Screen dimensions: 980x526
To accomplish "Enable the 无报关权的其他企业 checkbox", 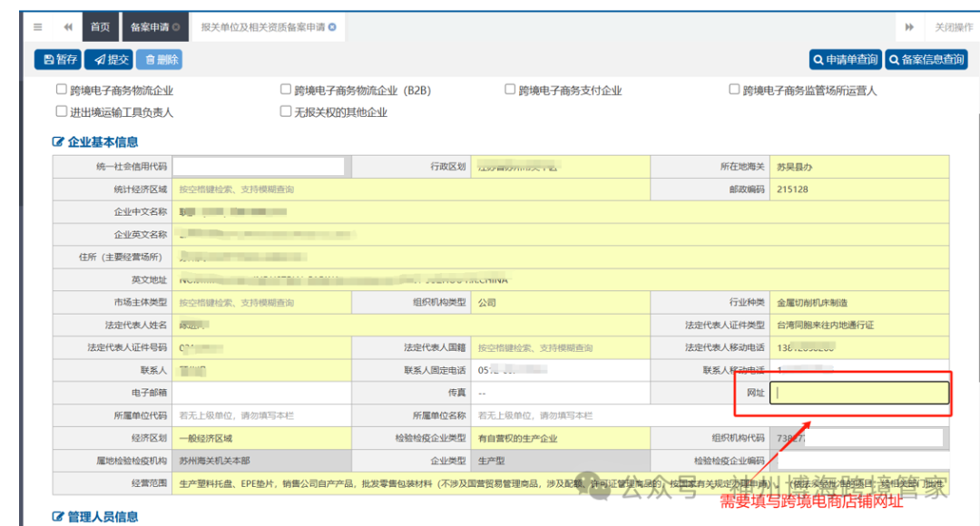I will (286, 112).
